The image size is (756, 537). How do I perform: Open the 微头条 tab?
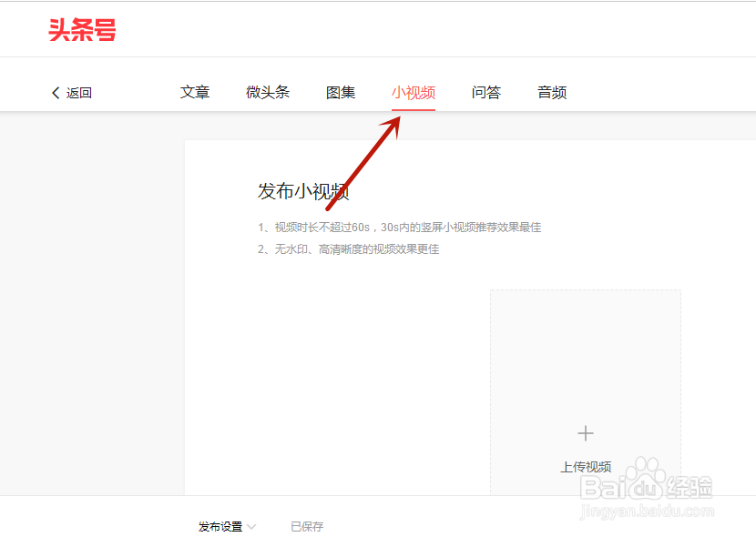(268, 92)
